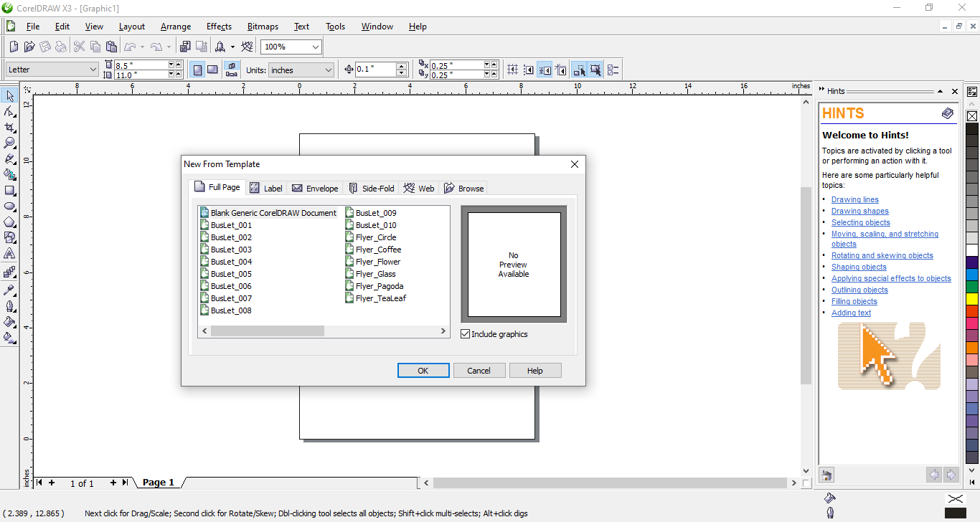Activate the Text tool
The height and width of the screenshot is (522, 980).
tap(10, 254)
